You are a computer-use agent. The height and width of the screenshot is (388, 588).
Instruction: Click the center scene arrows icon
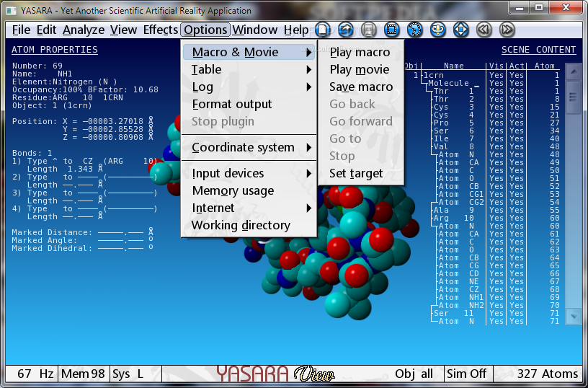[x=461, y=30]
